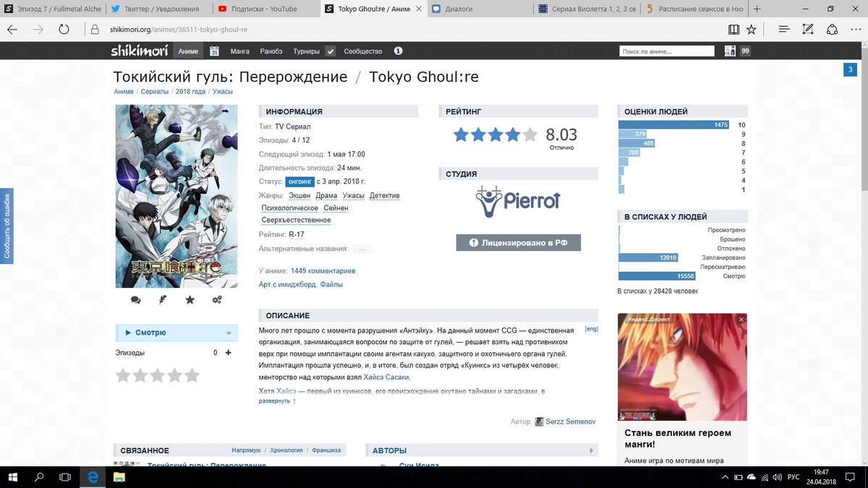Open the comments speech bubble icon under poster
Viewport: 868px width, 488px height.
(x=135, y=300)
